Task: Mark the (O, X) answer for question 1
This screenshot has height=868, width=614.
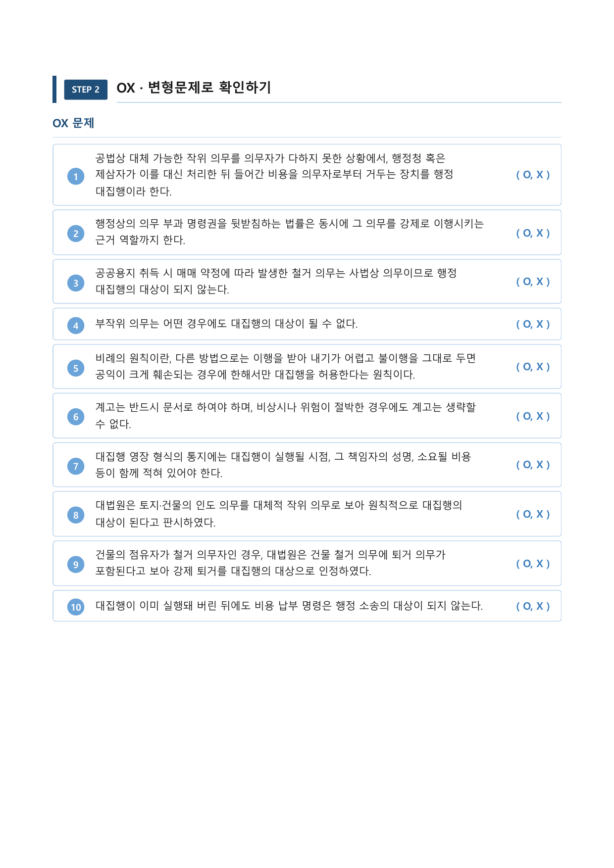Action: click(x=533, y=175)
